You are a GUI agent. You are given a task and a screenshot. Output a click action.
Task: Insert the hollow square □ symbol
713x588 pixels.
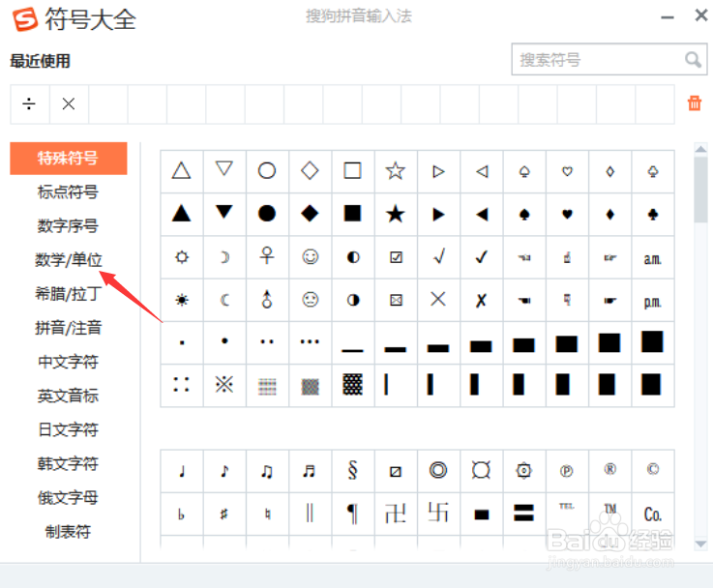pyautogui.click(x=352, y=171)
